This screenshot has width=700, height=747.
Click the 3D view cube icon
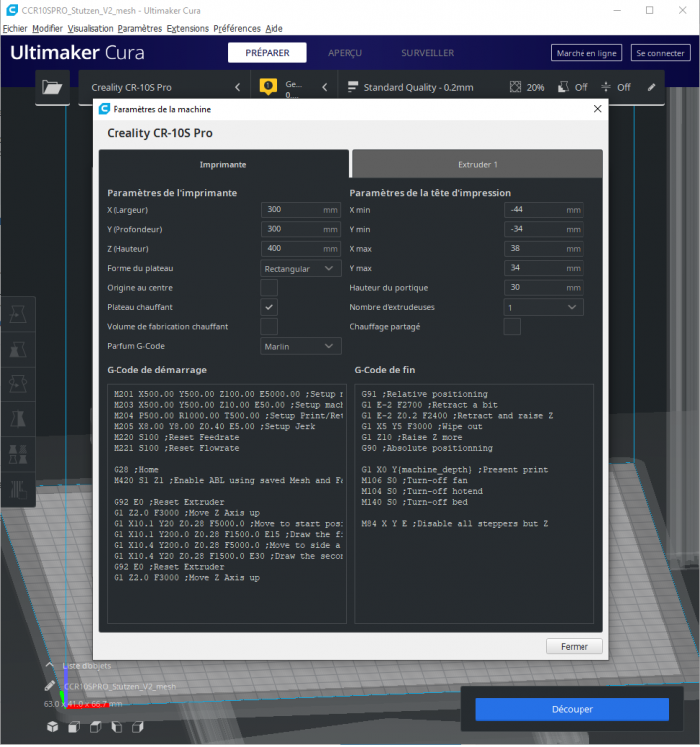coord(53,726)
